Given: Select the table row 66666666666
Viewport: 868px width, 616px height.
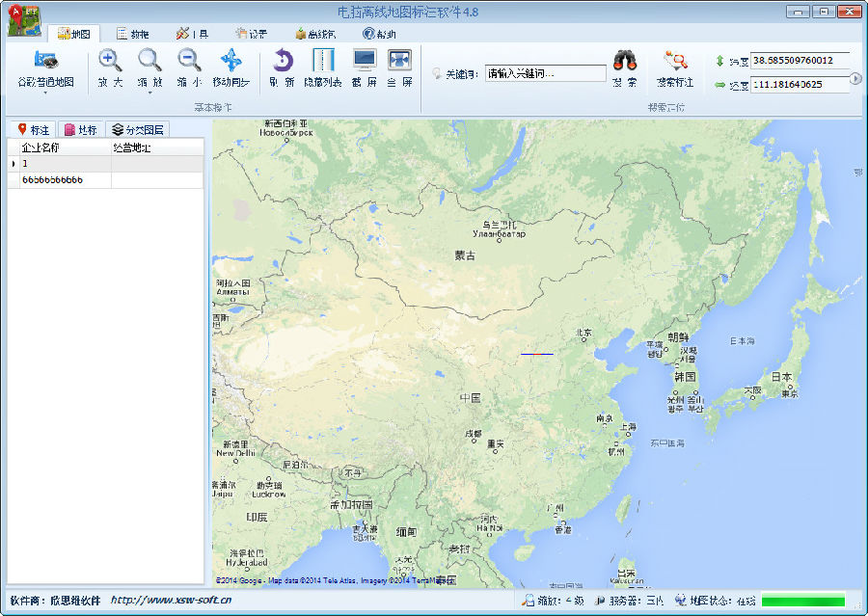Looking at the screenshot, I should [105, 180].
